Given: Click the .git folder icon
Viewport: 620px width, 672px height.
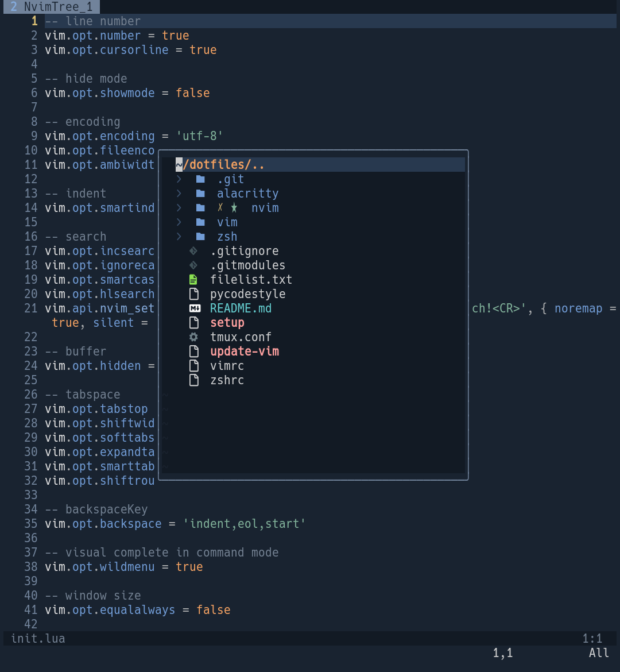Looking at the screenshot, I should tap(200, 179).
